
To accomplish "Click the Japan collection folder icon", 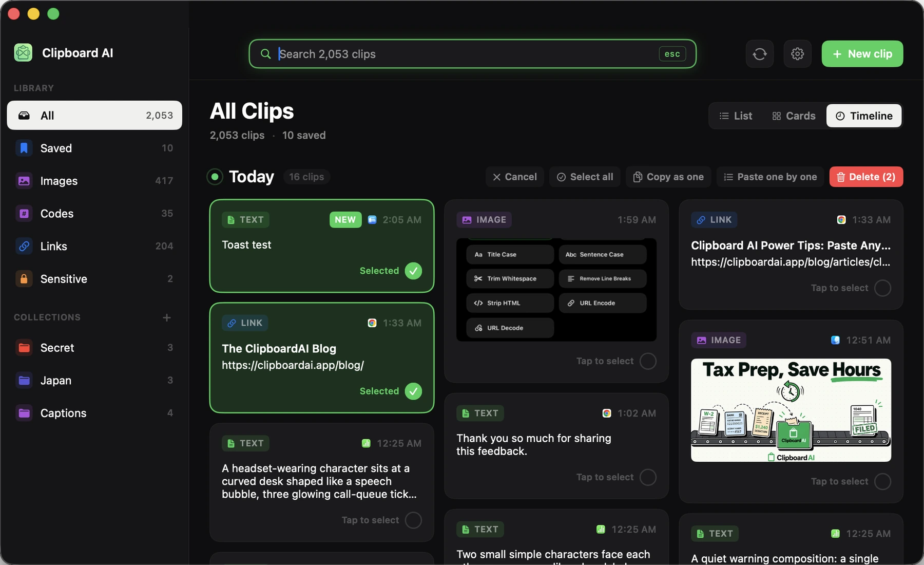I will tap(24, 380).
